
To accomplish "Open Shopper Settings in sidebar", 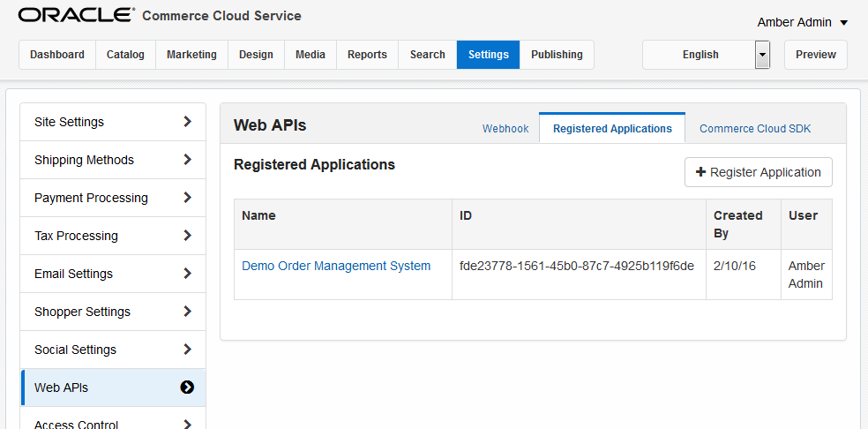I will [x=113, y=312].
